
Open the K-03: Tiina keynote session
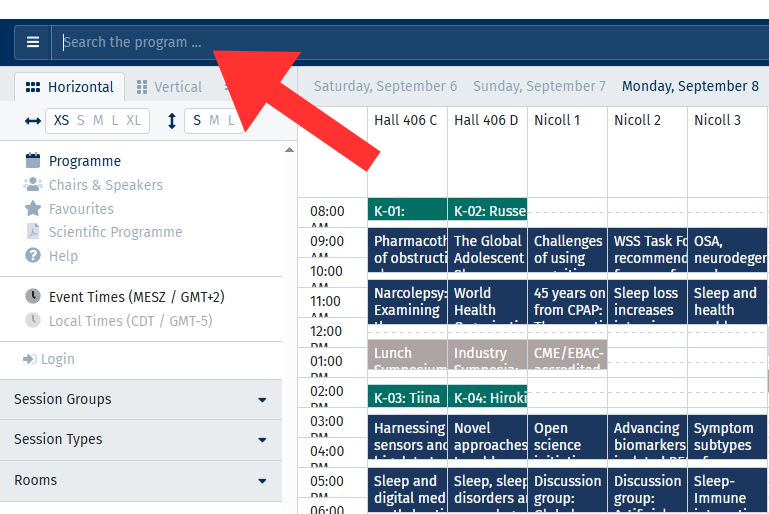pyautogui.click(x=407, y=398)
